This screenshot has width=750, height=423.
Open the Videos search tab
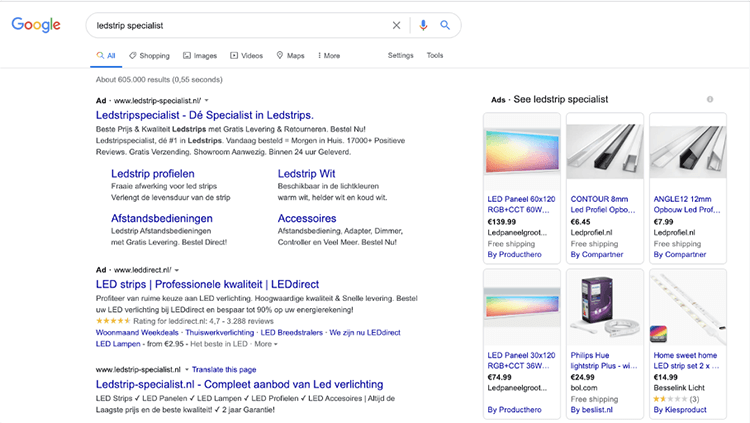(247, 56)
